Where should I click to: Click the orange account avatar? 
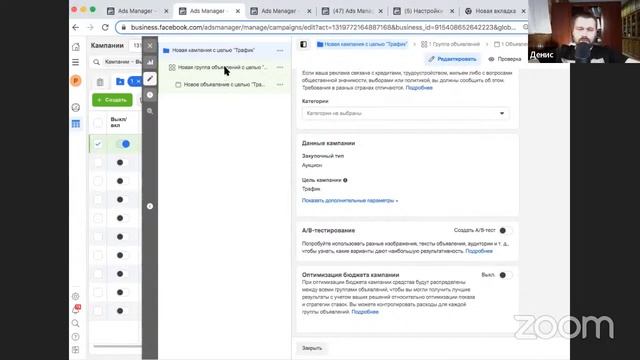[76, 81]
